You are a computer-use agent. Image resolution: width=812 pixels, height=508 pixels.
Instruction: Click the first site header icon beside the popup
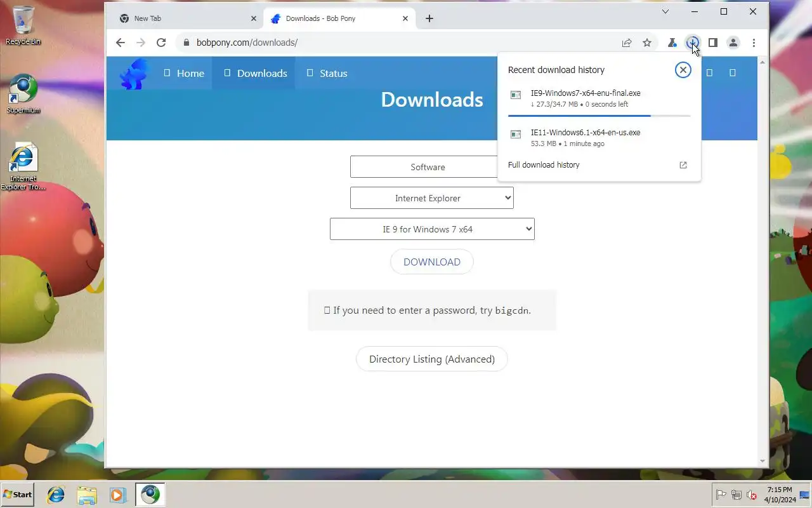pos(709,73)
